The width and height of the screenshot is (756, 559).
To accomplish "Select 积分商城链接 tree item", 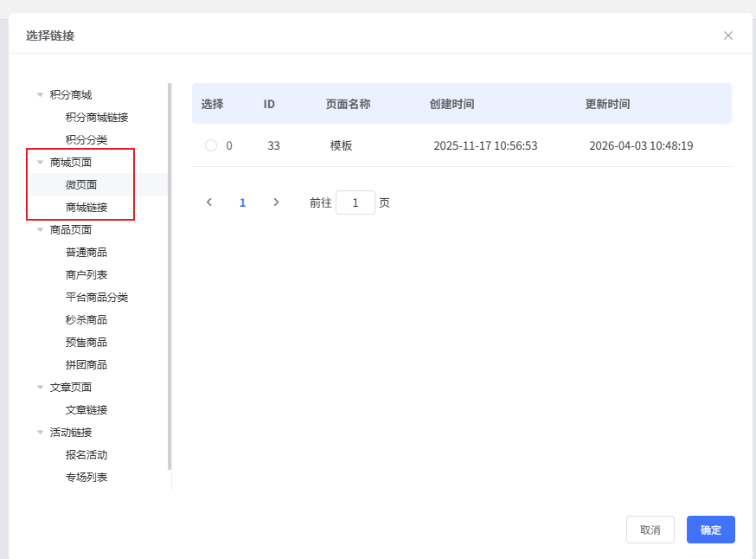I will click(97, 118).
